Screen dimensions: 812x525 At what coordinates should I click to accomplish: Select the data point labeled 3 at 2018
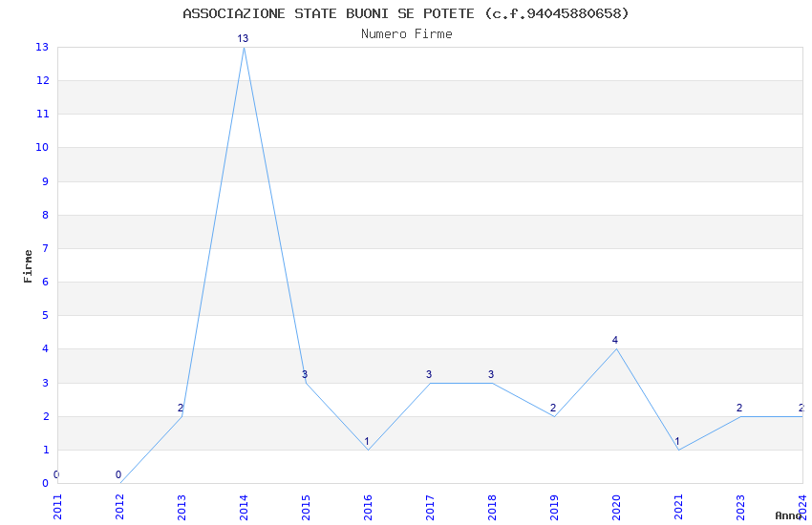(492, 383)
